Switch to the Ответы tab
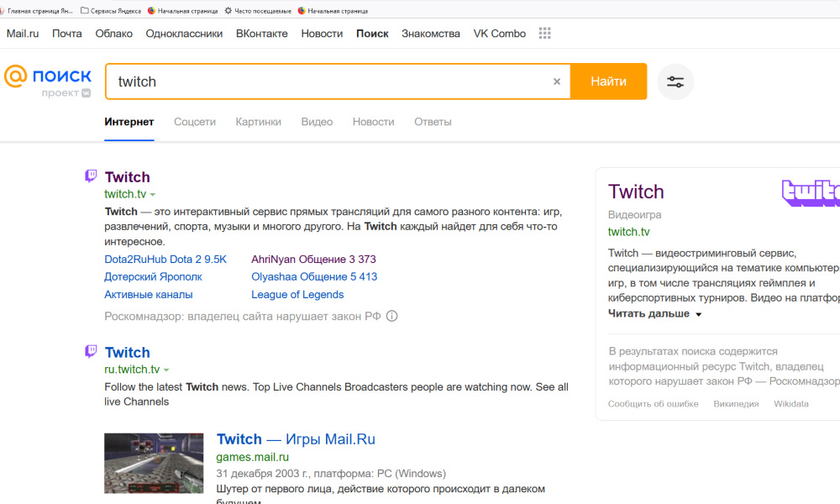The image size is (840, 504). pos(433,122)
